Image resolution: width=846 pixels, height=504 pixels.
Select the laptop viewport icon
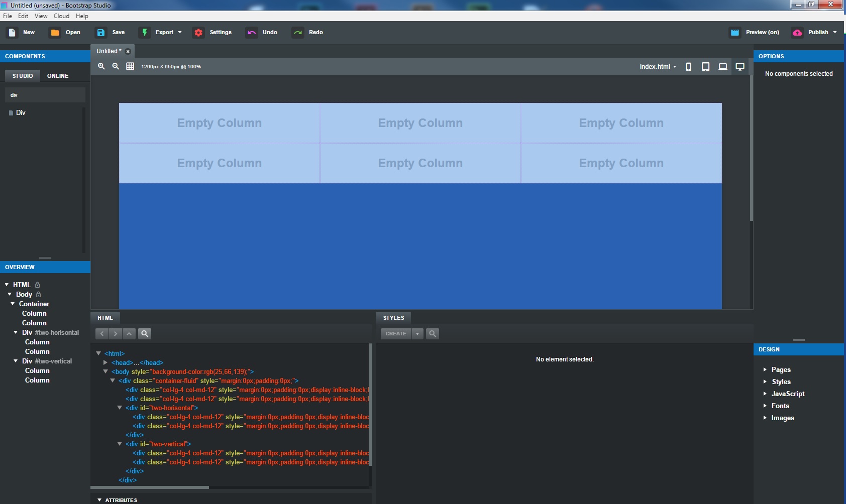point(723,67)
